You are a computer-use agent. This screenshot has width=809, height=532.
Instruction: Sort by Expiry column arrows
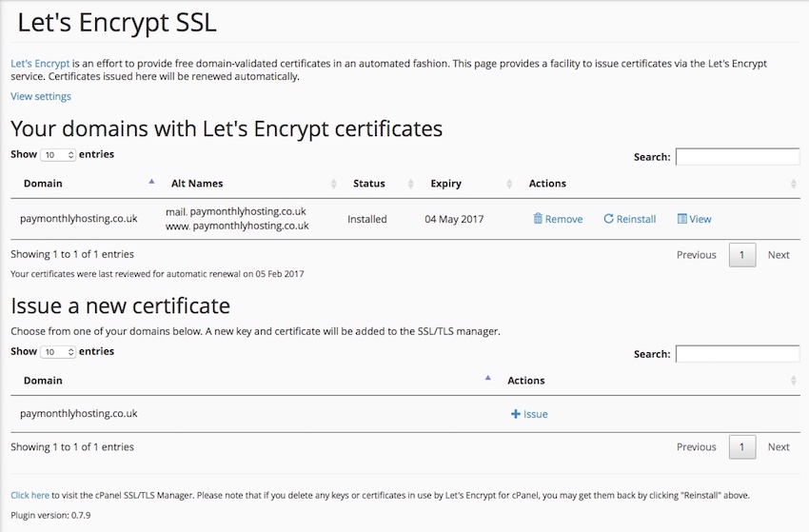point(509,184)
